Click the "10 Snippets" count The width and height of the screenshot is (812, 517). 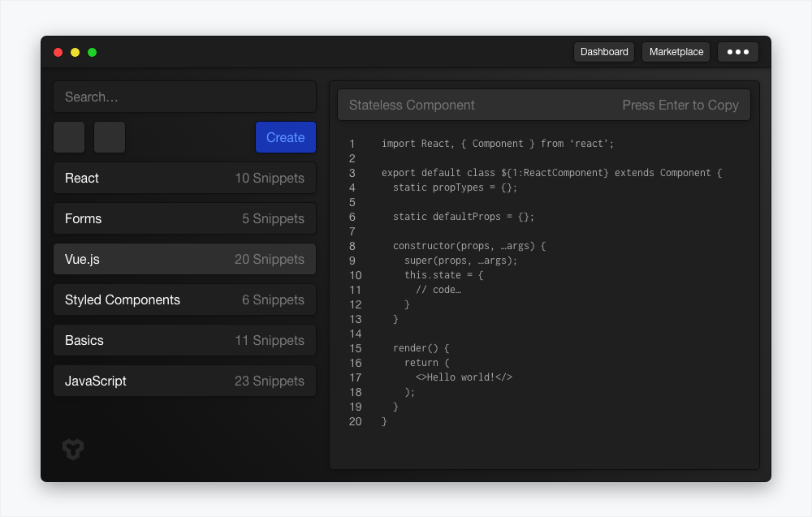click(x=270, y=178)
